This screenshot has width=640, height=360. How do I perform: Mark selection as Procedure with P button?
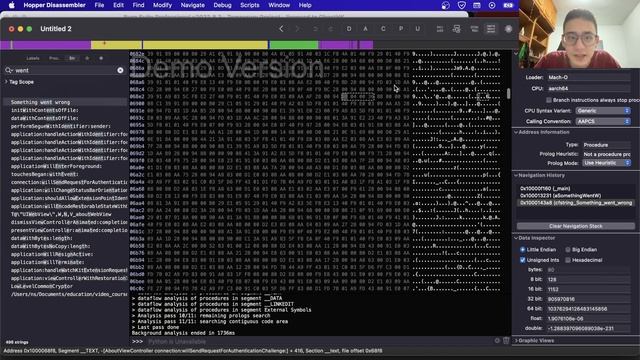coord(400,29)
